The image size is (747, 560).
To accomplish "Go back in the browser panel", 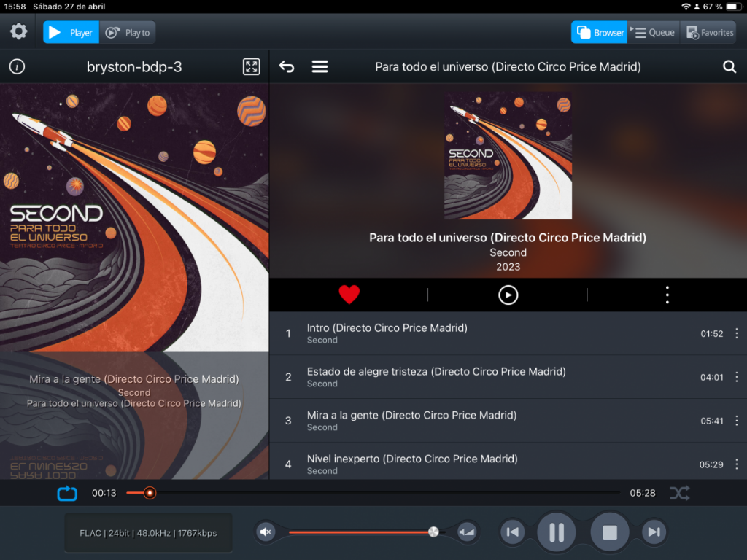I will click(x=287, y=67).
